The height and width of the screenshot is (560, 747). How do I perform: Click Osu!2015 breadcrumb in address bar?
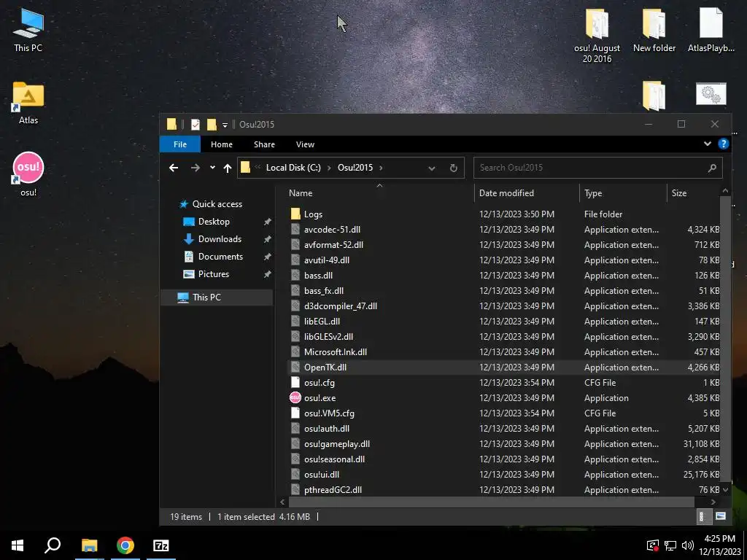[355, 168]
